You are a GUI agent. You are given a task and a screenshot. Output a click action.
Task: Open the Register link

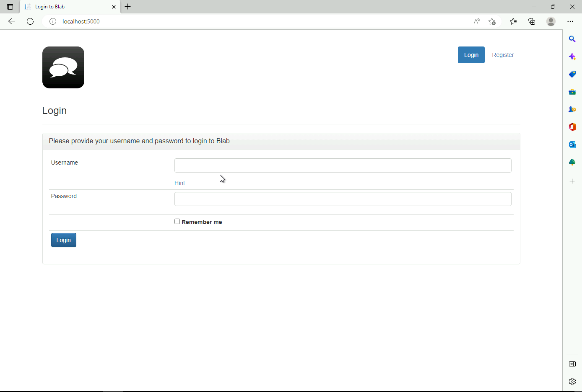point(503,55)
